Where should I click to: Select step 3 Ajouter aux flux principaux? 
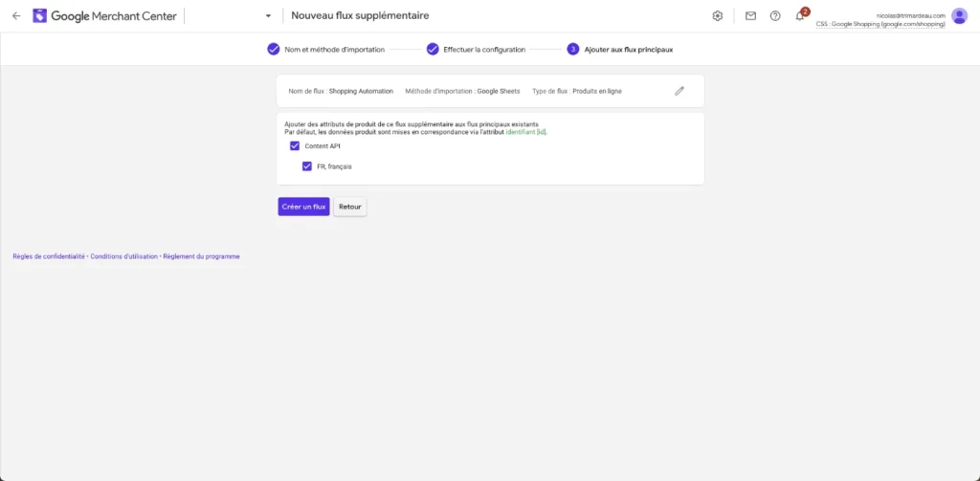click(620, 50)
